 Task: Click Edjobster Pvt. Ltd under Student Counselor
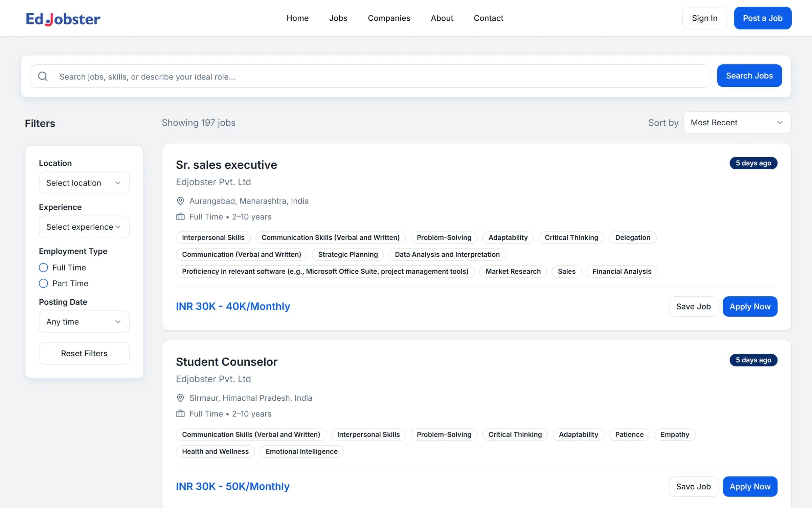click(213, 379)
